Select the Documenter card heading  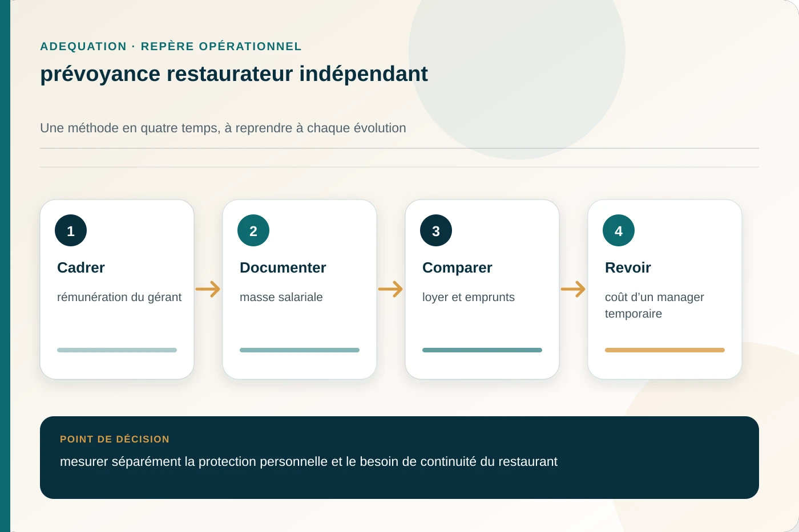coord(283,267)
